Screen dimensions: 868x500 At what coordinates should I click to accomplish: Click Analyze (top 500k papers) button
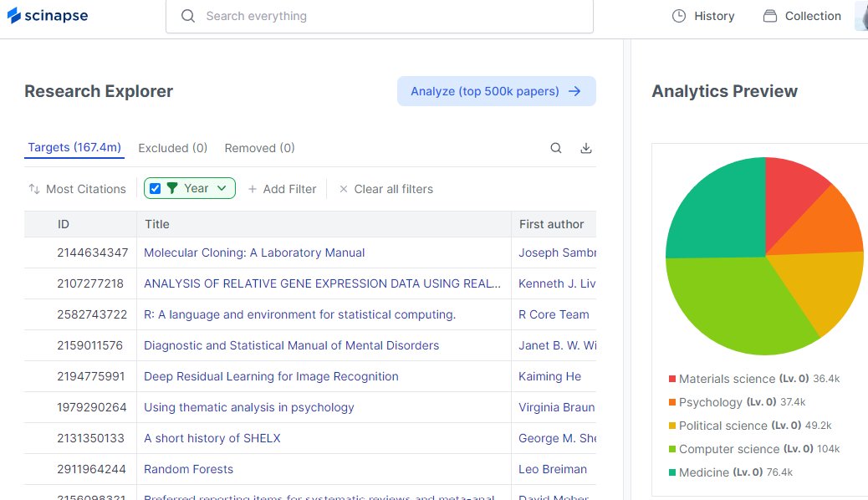(497, 91)
